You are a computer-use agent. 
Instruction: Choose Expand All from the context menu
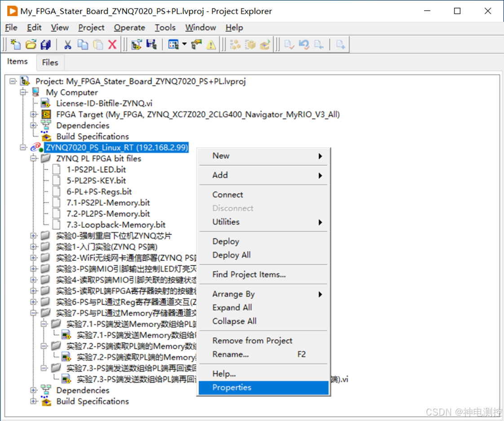tap(264, 307)
